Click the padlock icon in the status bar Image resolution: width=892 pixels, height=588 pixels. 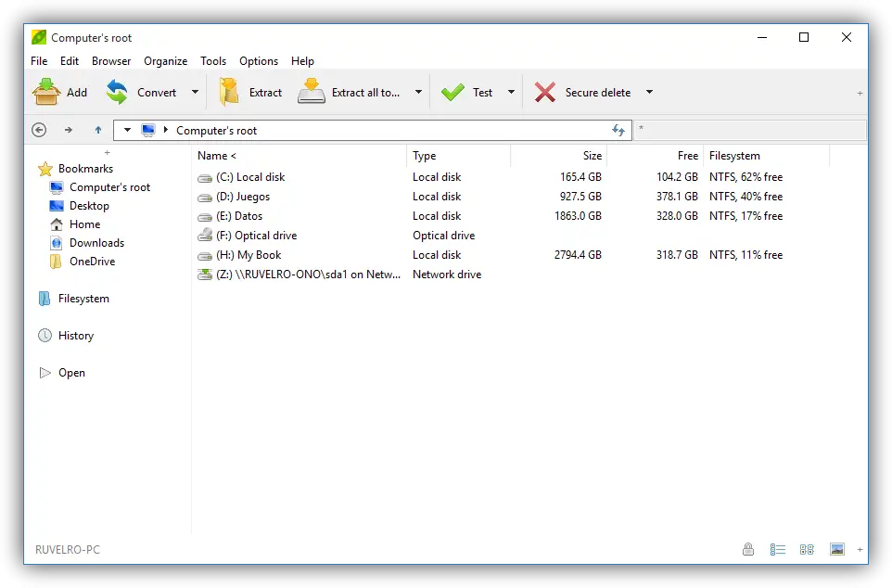(x=748, y=549)
